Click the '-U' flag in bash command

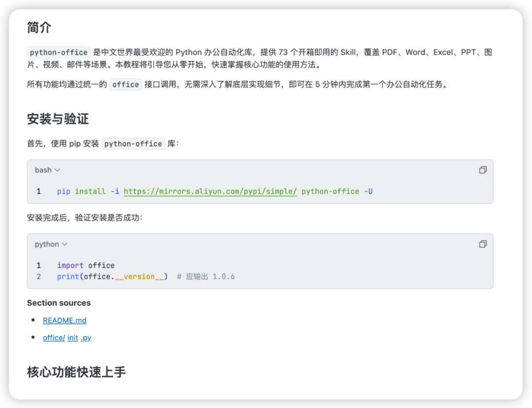368,192
